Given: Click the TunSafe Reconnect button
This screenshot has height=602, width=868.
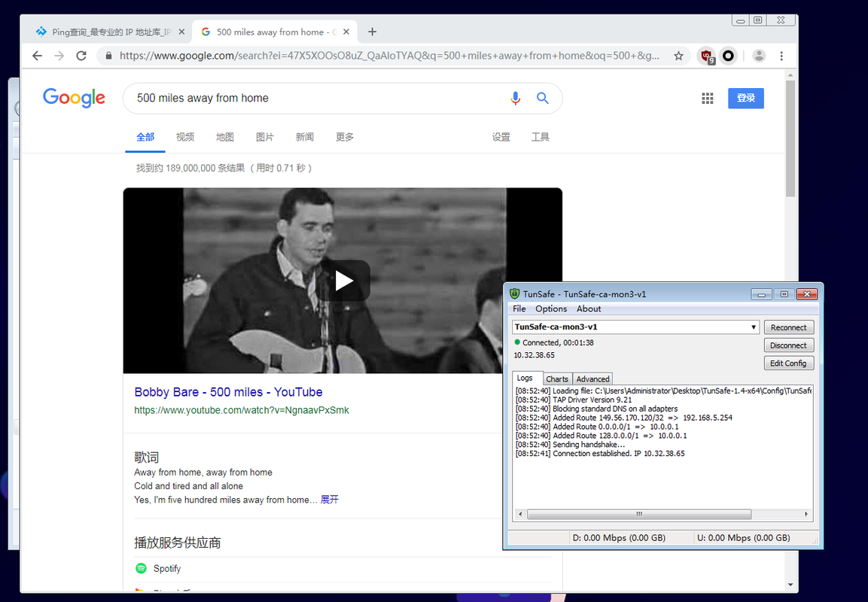Looking at the screenshot, I should (x=789, y=327).
